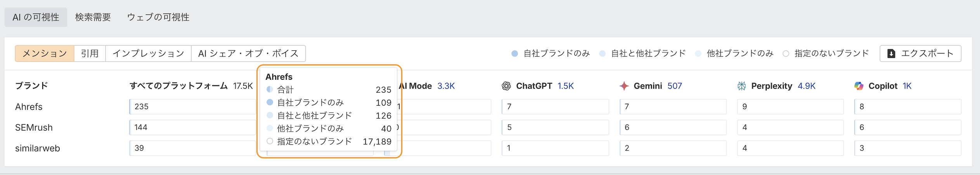This screenshot has width=980, height=175.
Task: Show the インプレッション metric
Action: [x=148, y=53]
